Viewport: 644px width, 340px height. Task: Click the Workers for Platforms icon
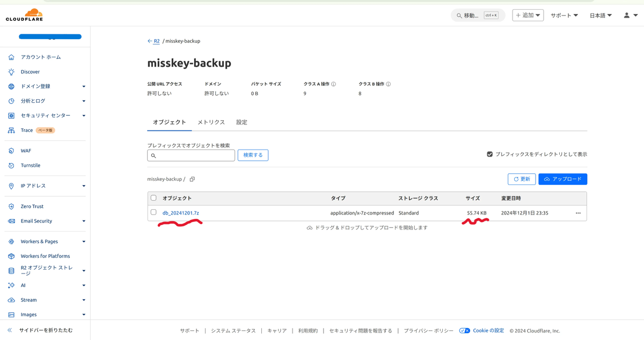(x=11, y=256)
